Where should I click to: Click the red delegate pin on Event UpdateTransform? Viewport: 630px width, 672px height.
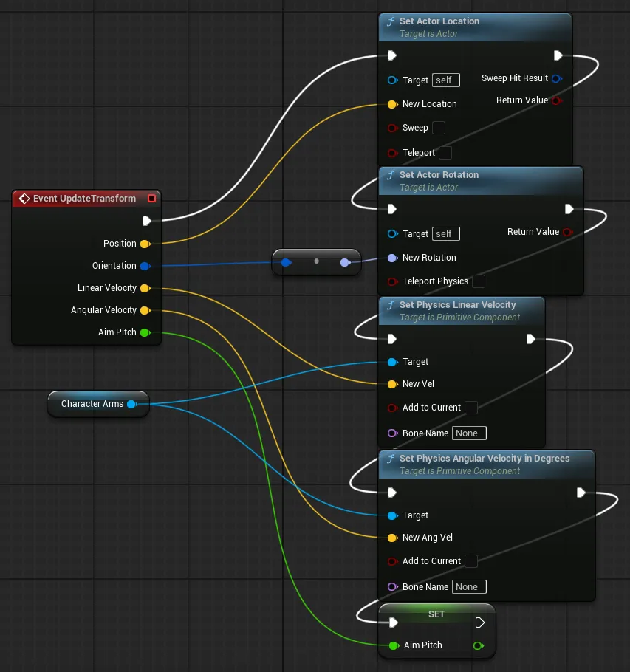click(x=151, y=198)
